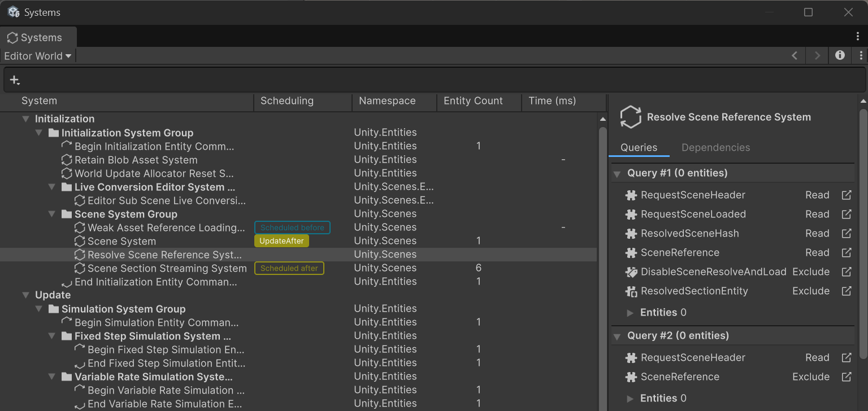The image size is (868, 411).
Task: Open RequestSceneLoaded external link icon
Action: click(x=847, y=215)
